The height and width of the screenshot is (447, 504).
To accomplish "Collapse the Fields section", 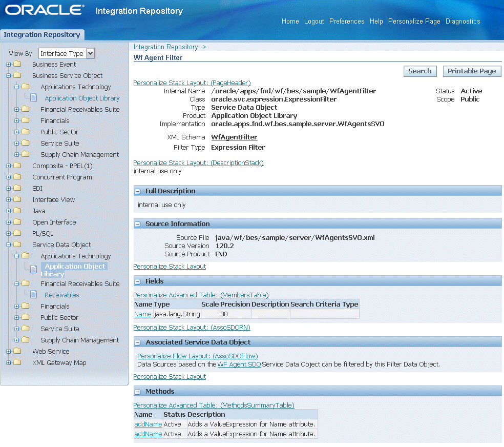I will [138, 282].
